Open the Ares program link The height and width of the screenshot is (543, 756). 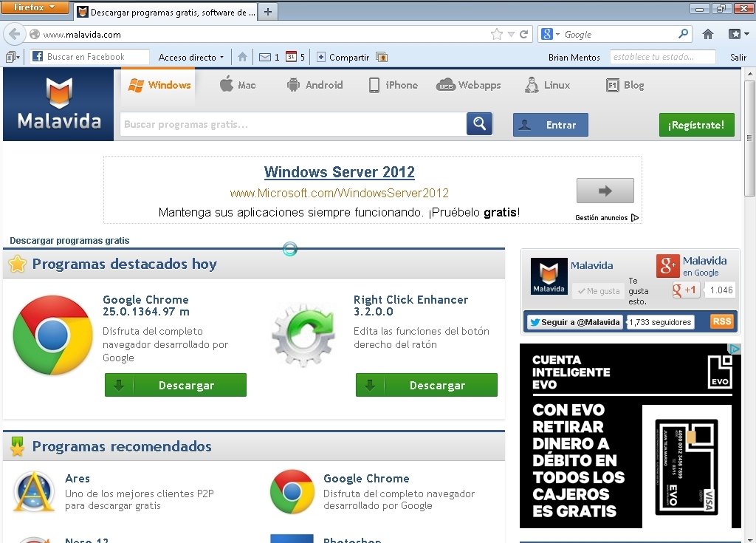click(x=78, y=478)
